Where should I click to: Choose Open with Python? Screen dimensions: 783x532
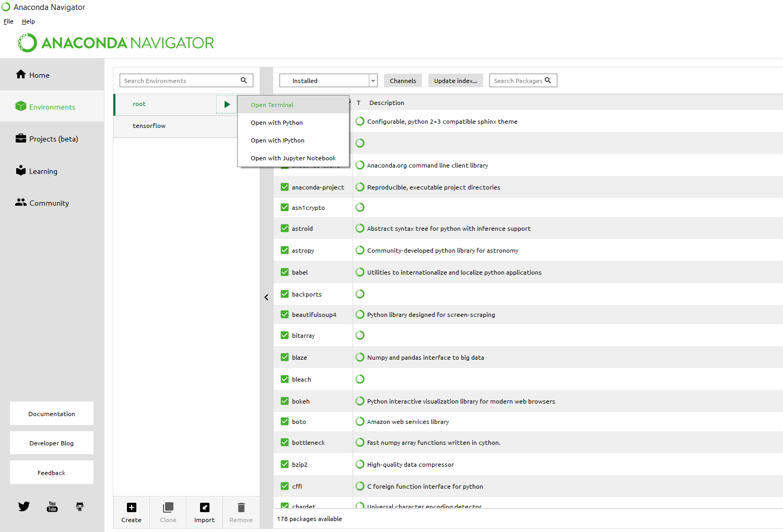tap(293, 123)
